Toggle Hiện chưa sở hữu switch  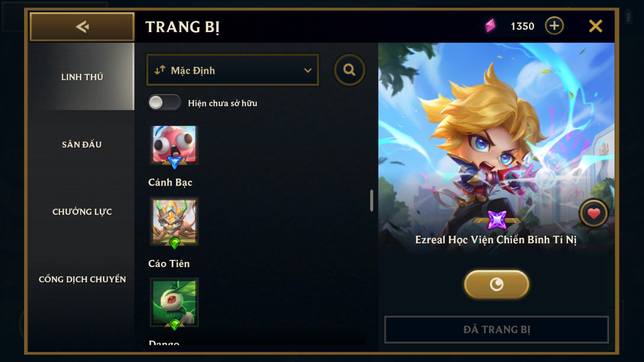[x=165, y=103]
